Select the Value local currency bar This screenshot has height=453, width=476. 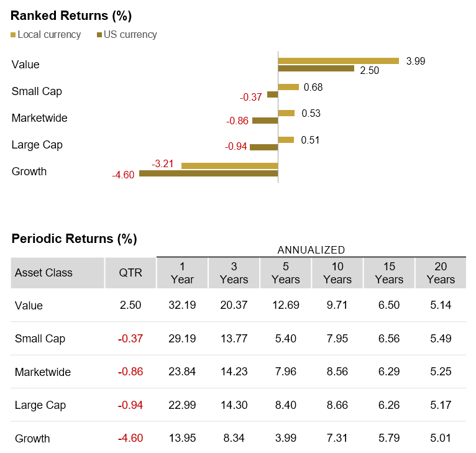point(338,61)
